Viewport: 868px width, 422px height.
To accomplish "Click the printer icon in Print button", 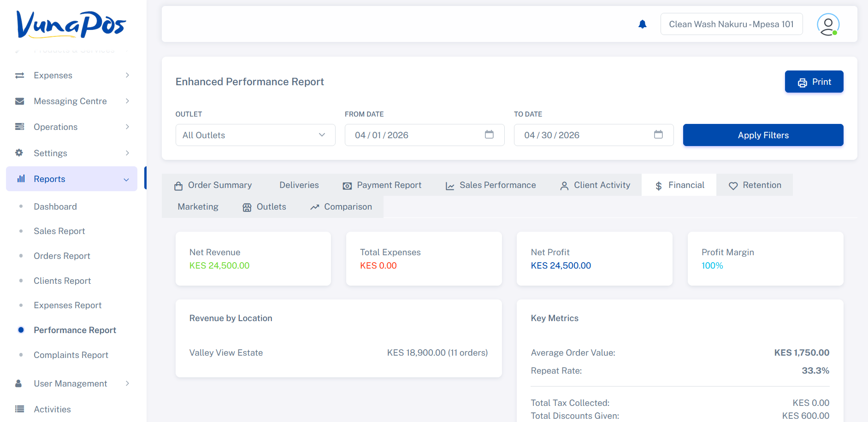I will [803, 83].
